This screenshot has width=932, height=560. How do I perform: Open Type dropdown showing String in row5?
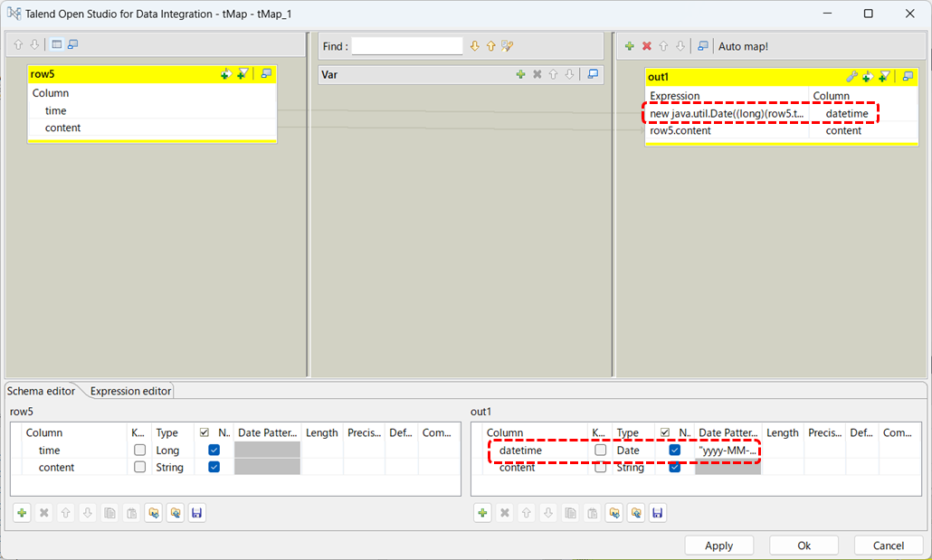coord(173,468)
